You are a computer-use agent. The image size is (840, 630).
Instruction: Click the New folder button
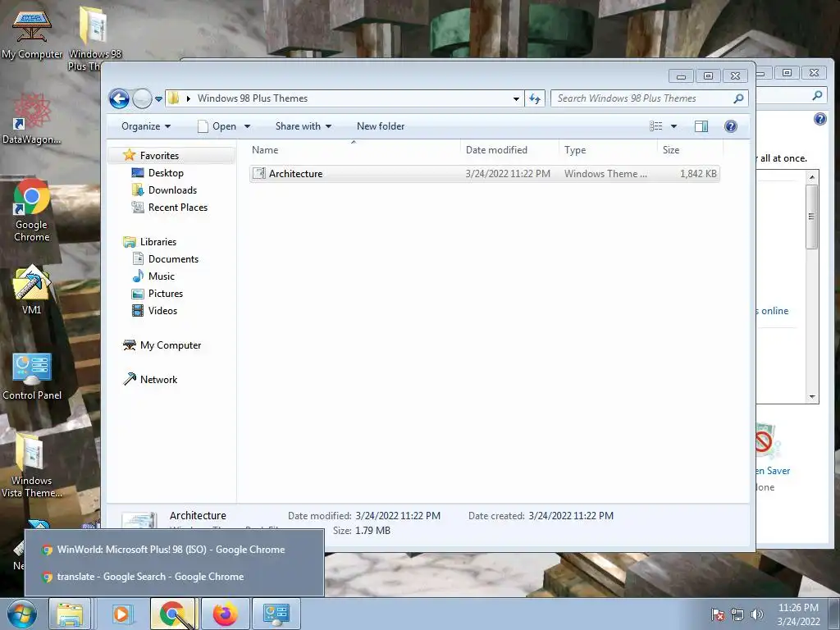(x=381, y=126)
